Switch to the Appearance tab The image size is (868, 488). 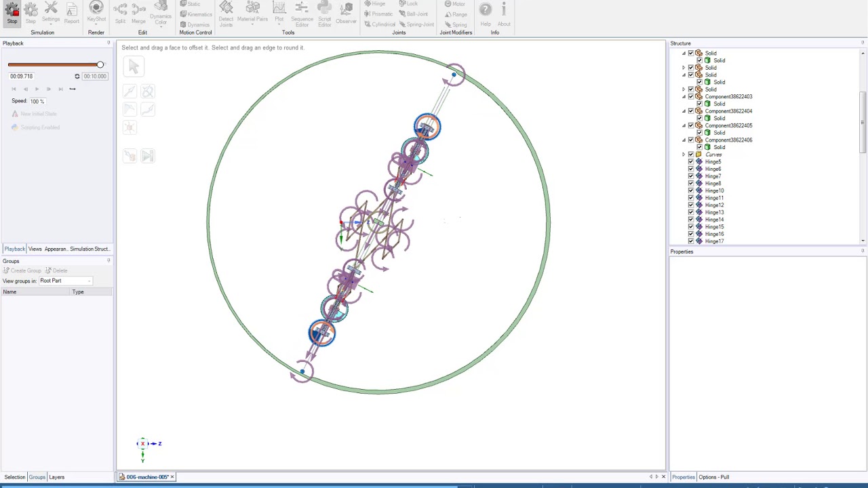pos(56,249)
